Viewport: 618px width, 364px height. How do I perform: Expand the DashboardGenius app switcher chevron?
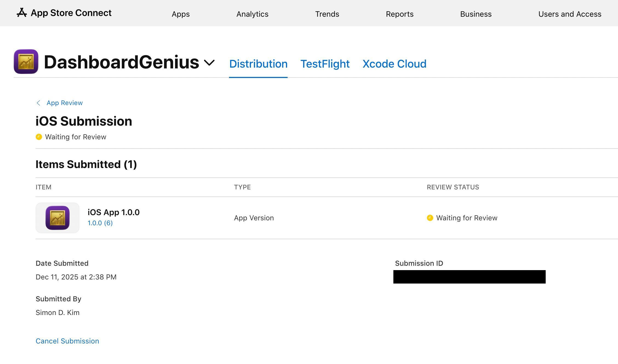[209, 63]
